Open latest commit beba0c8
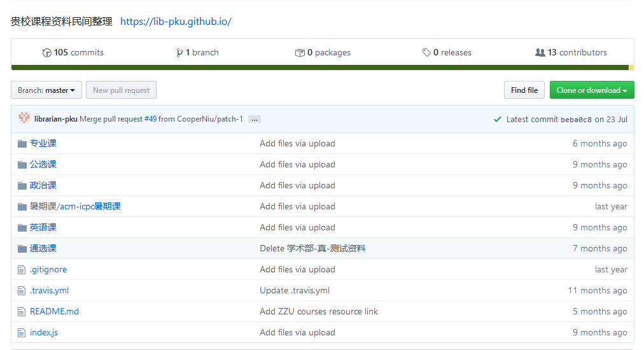The width and height of the screenshot is (644, 350). coord(576,120)
